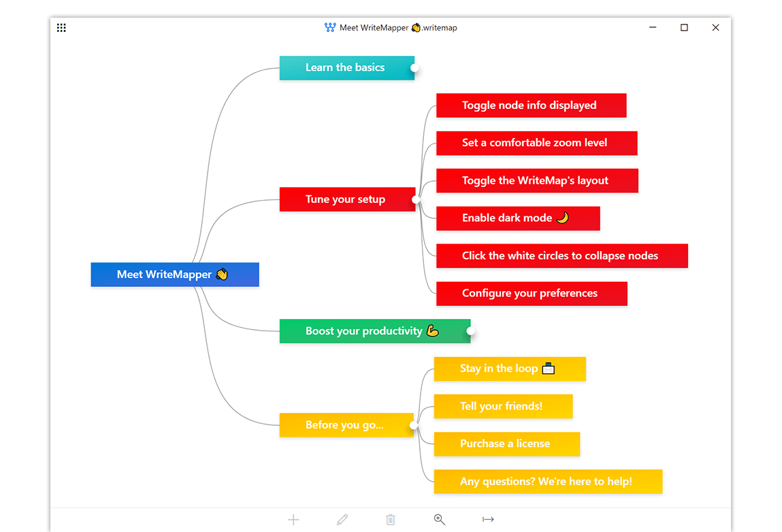The width and height of the screenshot is (782, 532).
Task: Select the Enable dark mode node
Action: click(518, 218)
